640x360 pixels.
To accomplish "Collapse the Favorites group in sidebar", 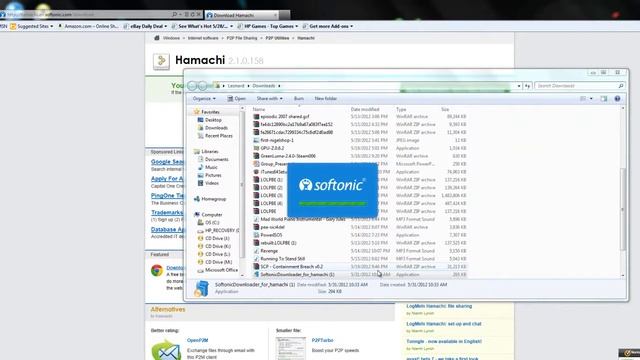I will (x=207, y=111).
